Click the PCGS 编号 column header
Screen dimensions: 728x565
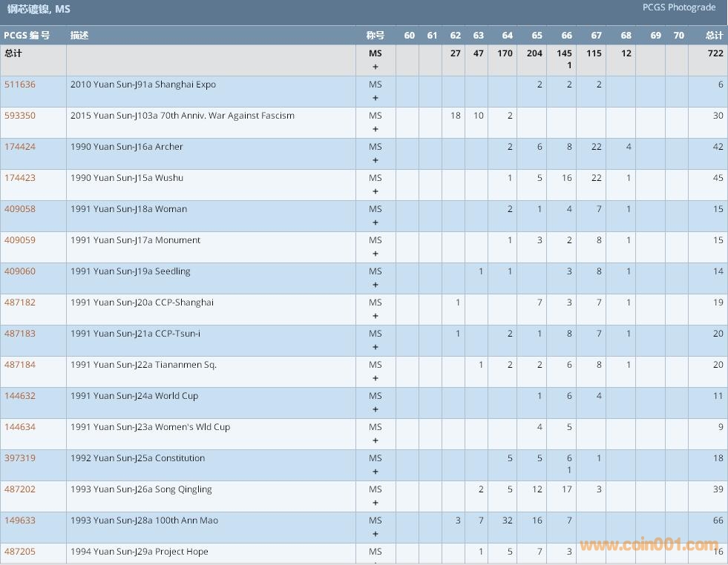pos(27,36)
